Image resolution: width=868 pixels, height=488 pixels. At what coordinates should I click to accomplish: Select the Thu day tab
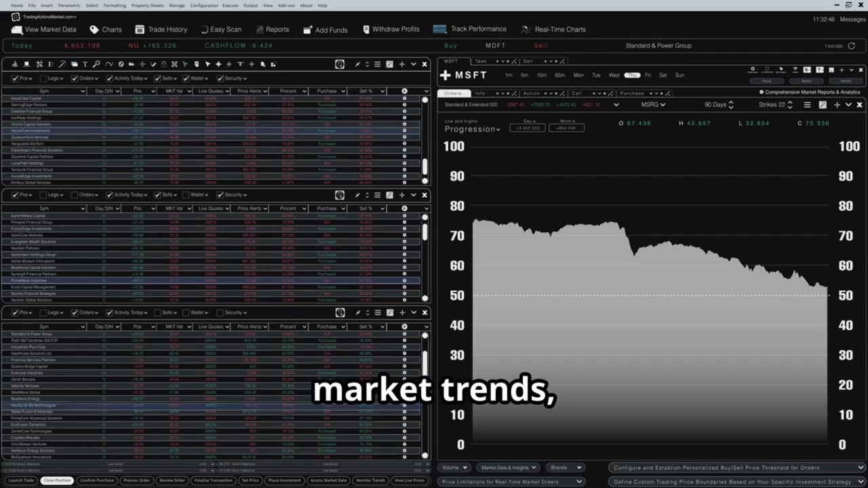coord(632,75)
